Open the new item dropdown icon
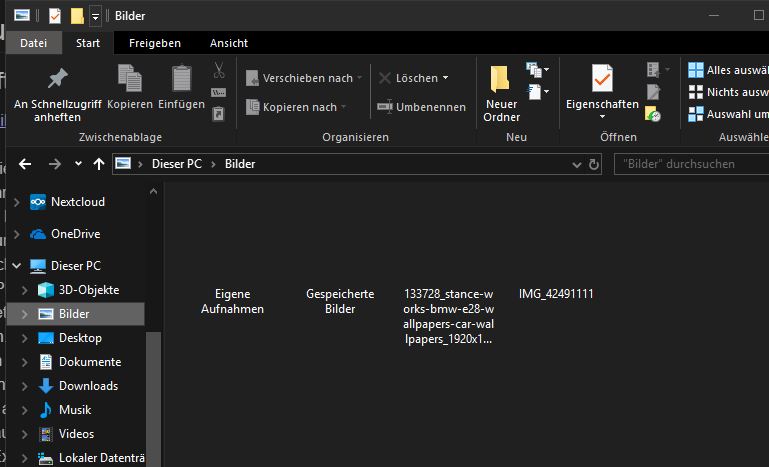Screen dimensions: 769x467 (537, 70)
